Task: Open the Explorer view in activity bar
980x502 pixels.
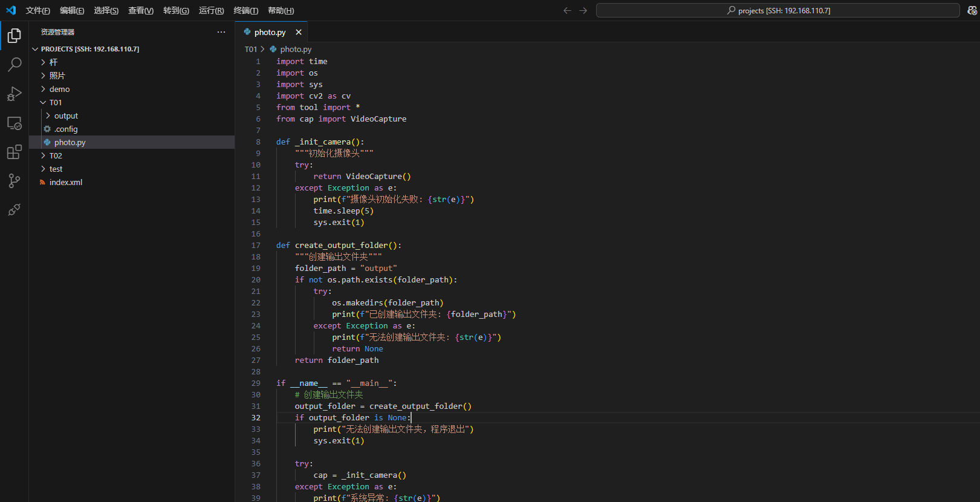Action: click(15, 36)
